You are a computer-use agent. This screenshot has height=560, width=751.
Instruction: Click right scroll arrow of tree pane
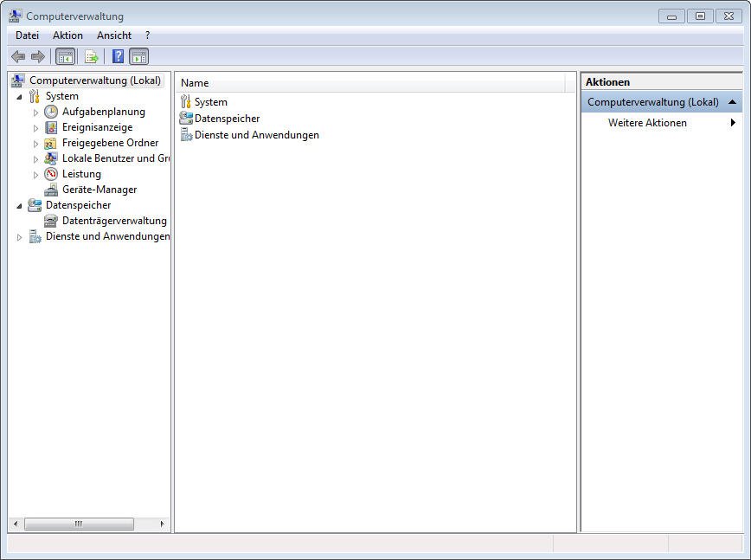click(x=162, y=524)
